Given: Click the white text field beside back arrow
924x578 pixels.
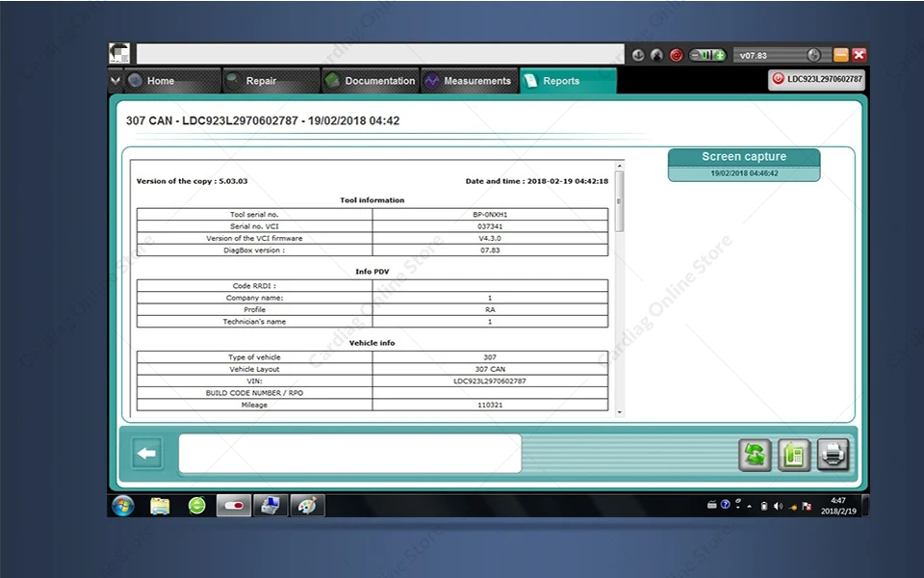Looking at the screenshot, I should coord(350,454).
